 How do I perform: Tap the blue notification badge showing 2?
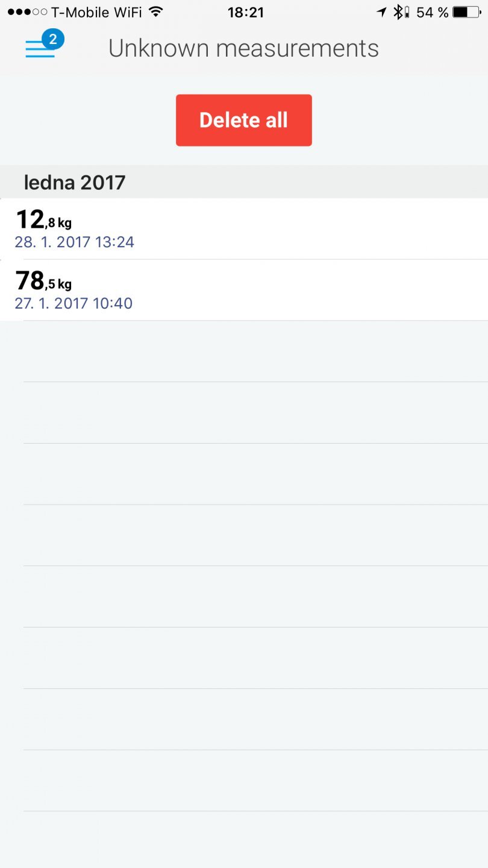53,40
